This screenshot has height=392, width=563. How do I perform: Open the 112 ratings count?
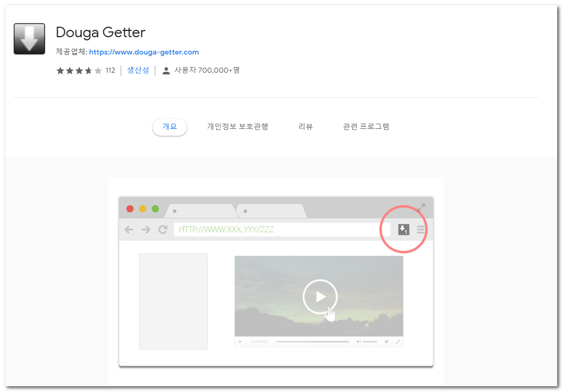(x=110, y=71)
